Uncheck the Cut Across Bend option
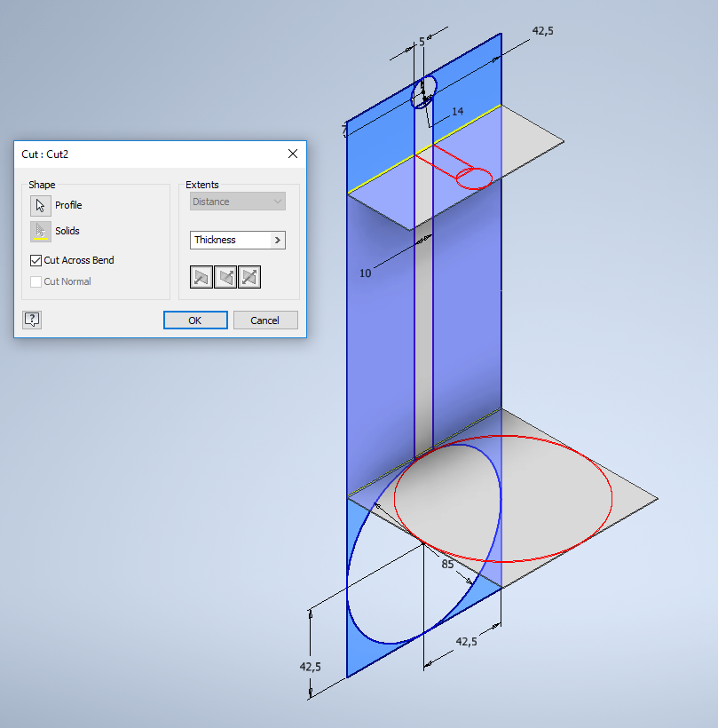Image resolution: width=718 pixels, height=728 pixels. pyautogui.click(x=36, y=260)
